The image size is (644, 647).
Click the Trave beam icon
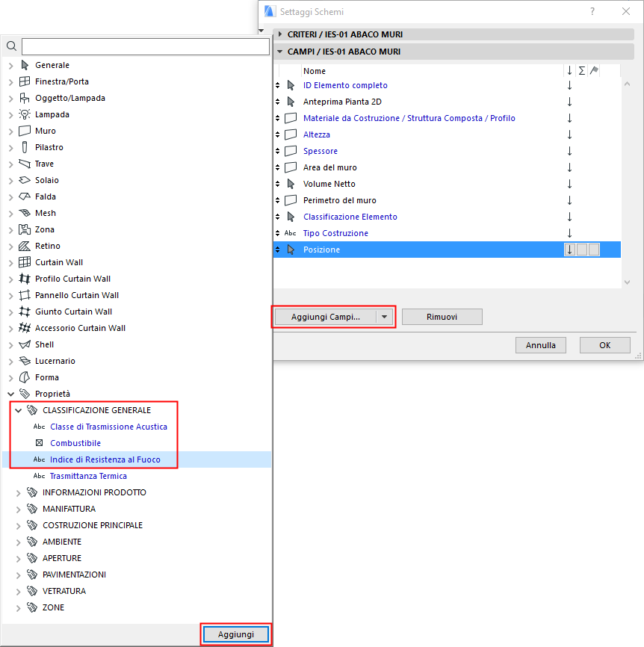tap(25, 164)
